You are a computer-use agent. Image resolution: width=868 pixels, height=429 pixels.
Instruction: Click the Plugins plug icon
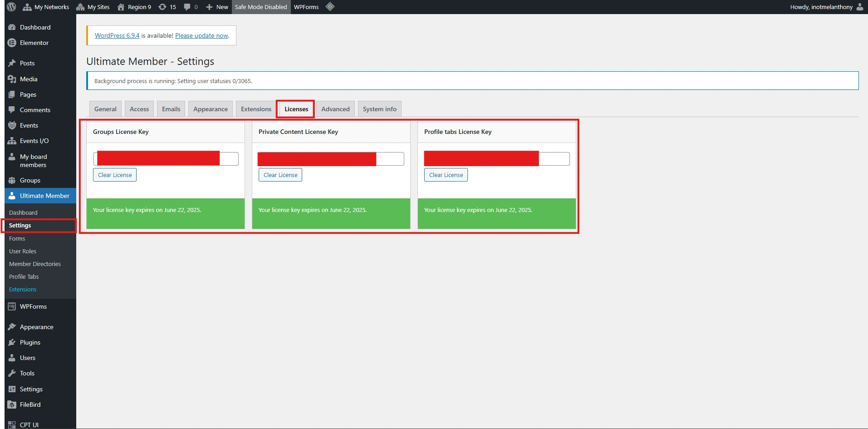pyautogui.click(x=12, y=342)
